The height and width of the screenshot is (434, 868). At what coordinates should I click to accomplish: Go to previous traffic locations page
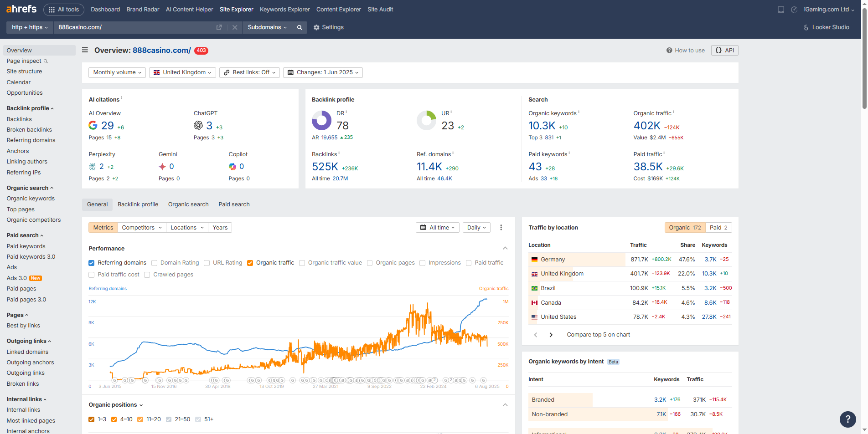(x=536, y=335)
